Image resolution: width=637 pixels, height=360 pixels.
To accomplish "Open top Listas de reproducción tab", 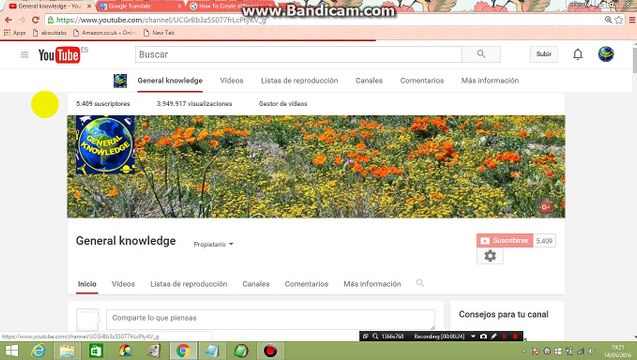I will pyautogui.click(x=299, y=80).
